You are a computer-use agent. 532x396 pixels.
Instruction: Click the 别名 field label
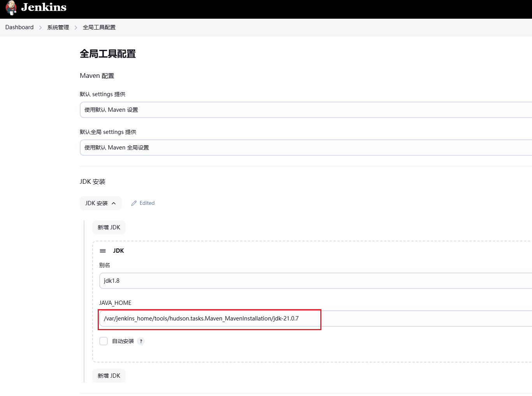coord(105,265)
